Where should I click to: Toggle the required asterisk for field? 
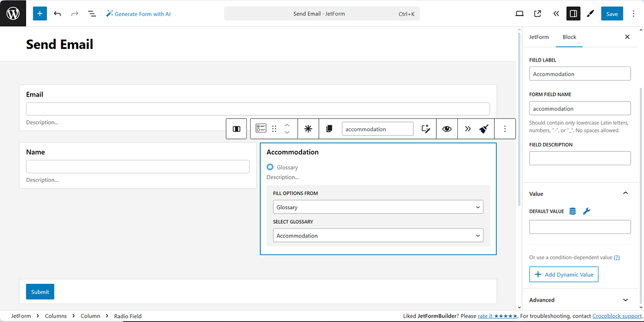pyautogui.click(x=308, y=129)
